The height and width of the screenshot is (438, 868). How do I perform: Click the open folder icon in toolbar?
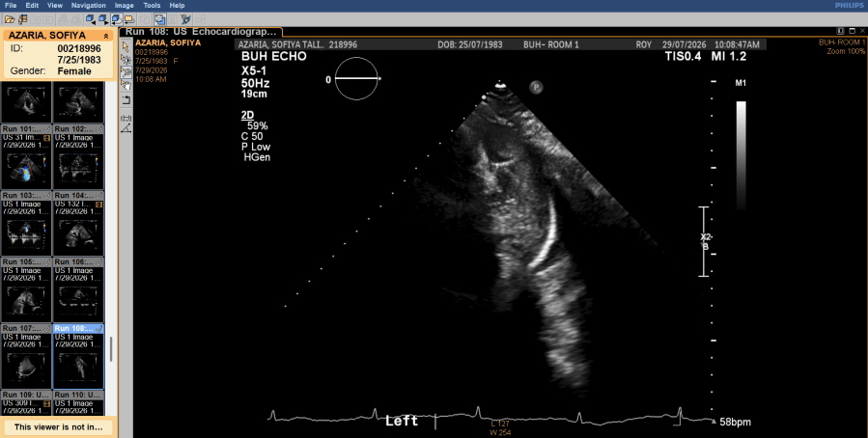click(9, 19)
